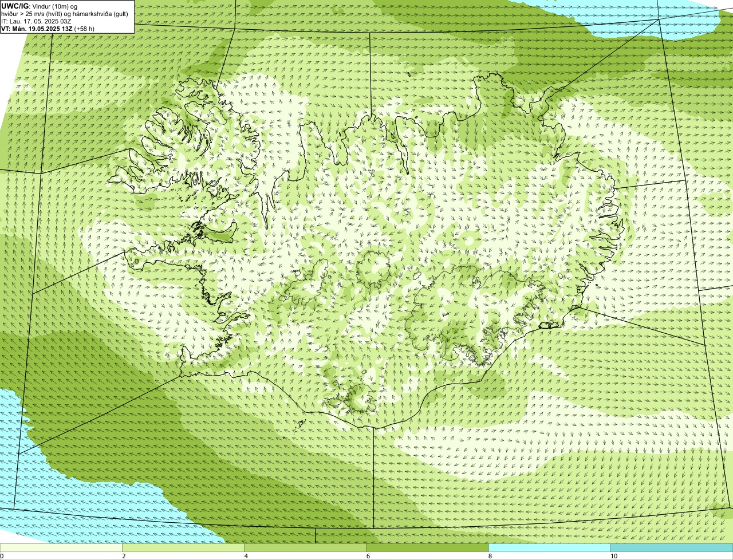Click the 'IT: Lau. 17. 05. 2025 03Z' line
Viewport: 733px width, 560px height.
36,21
